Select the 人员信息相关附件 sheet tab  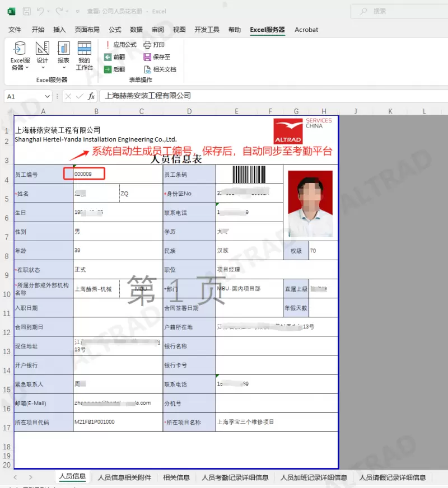click(x=124, y=477)
